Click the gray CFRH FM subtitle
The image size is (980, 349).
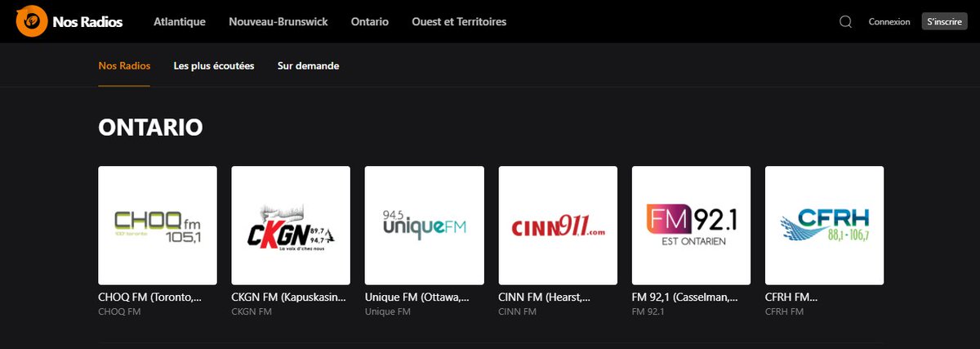[785, 312]
